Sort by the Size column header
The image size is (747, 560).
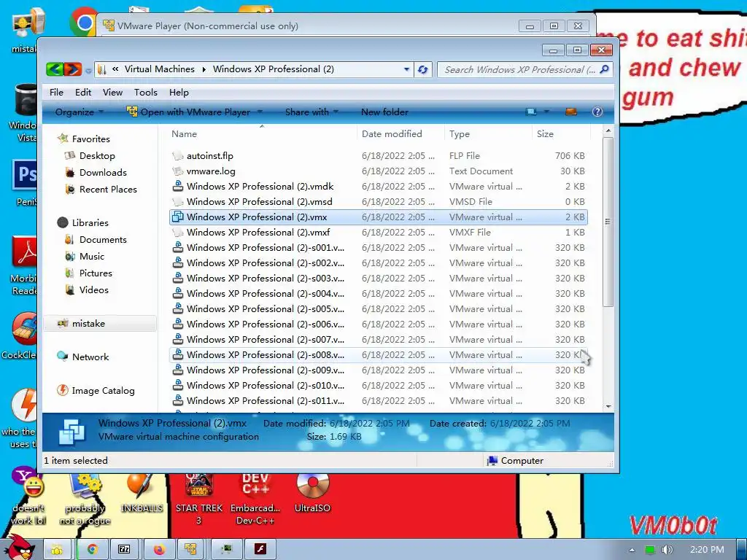[x=561, y=134]
